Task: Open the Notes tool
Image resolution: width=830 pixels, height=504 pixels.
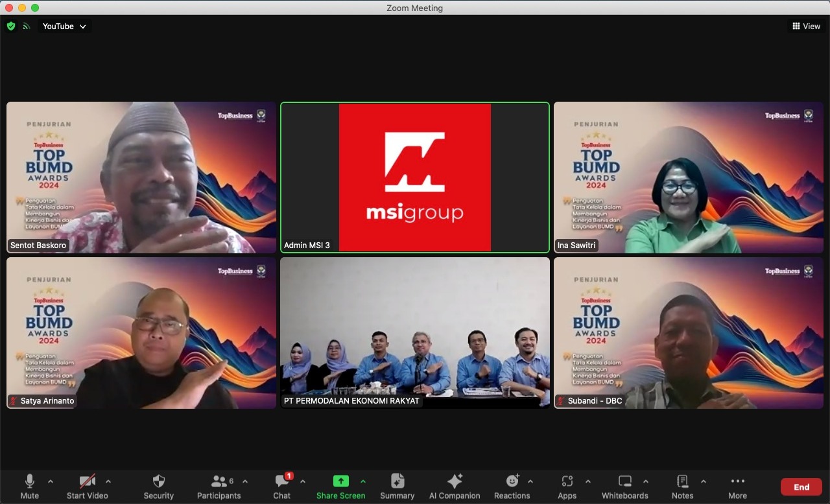Action: tap(682, 487)
